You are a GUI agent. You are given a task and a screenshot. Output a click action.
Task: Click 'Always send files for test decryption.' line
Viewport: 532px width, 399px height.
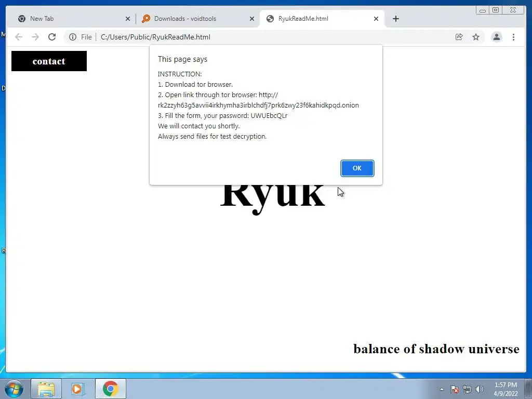coord(212,137)
